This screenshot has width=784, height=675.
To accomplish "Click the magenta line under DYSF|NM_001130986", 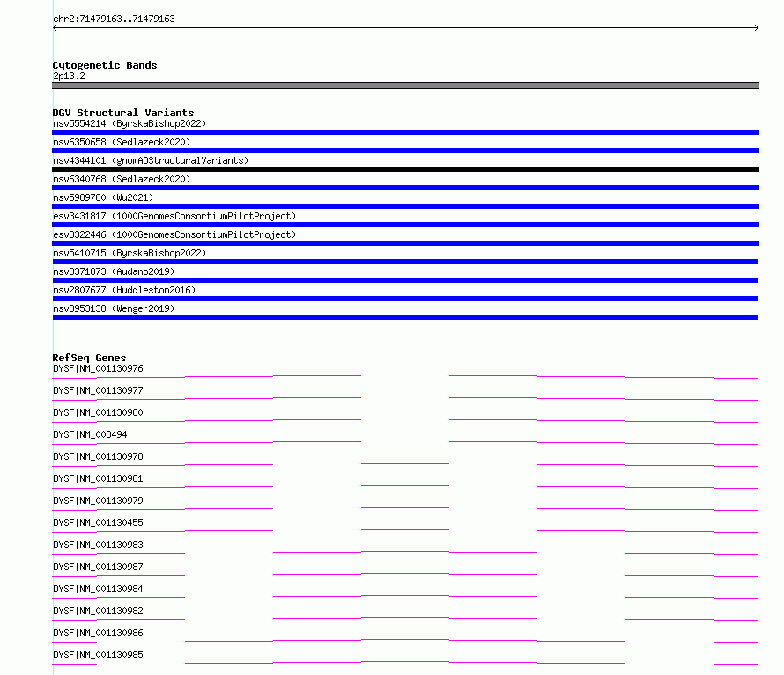I will (x=405, y=641).
